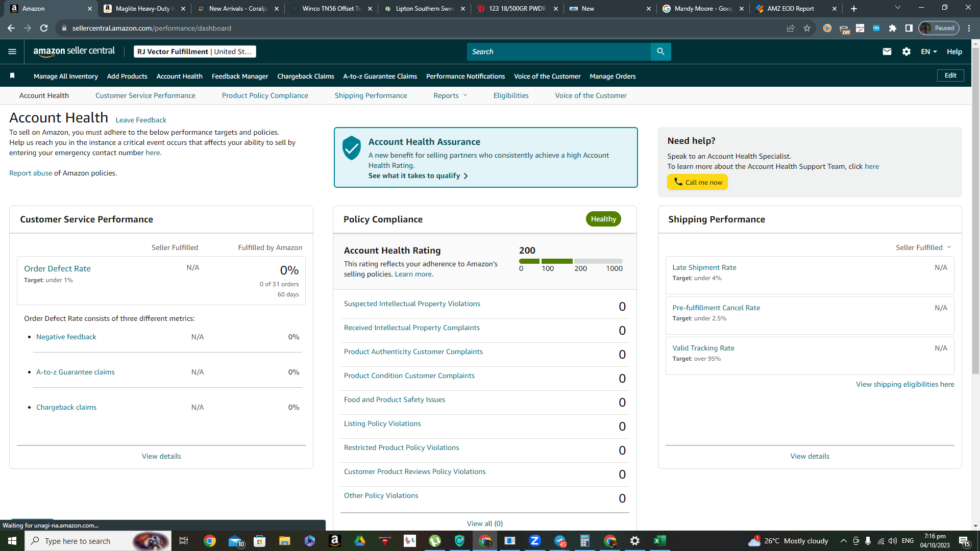Image resolution: width=980 pixels, height=551 pixels.
Task: Open the settings gear in Seller Central
Action: (906, 52)
